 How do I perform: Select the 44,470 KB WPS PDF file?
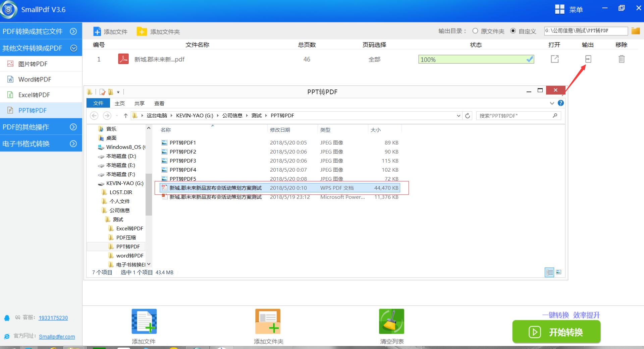pos(280,188)
